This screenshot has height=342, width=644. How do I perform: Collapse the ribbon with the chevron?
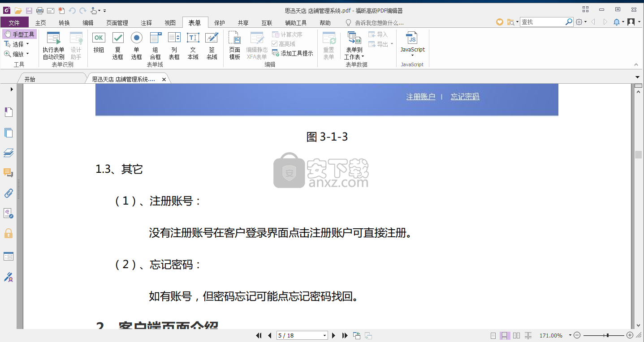pos(637,65)
